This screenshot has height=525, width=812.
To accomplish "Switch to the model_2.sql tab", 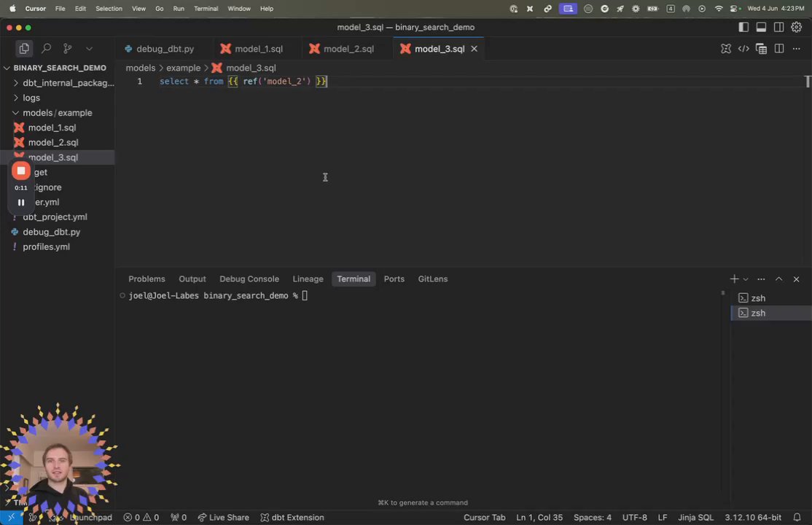I will pyautogui.click(x=342, y=49).
